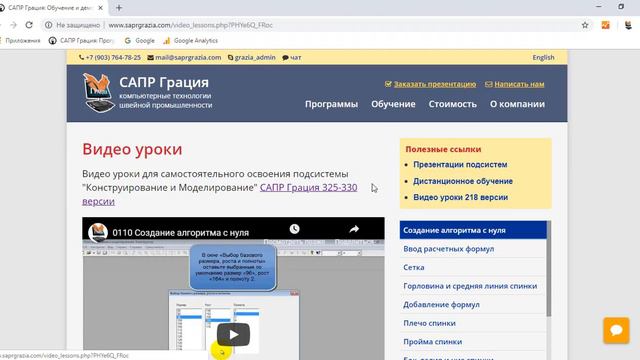Image resolution: width=640 pixels, height=360 pixels.
Task: Select lesson Добавление формул
Action: [x=473, y=304]
